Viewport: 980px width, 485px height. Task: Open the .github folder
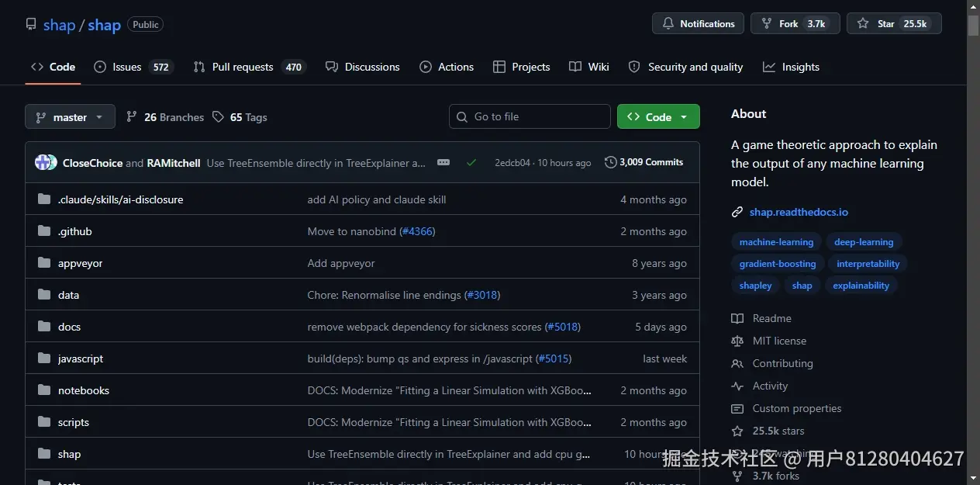(x=75, y=231)
